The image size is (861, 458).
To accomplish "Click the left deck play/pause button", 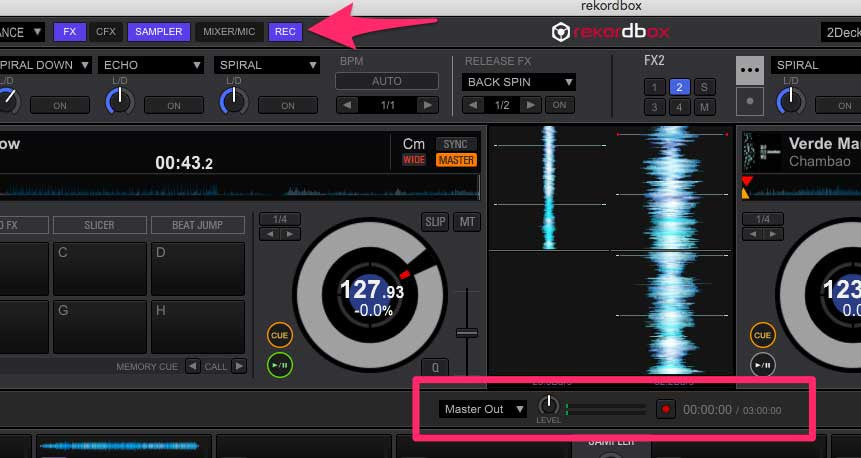I will click(x=279, y=365).
